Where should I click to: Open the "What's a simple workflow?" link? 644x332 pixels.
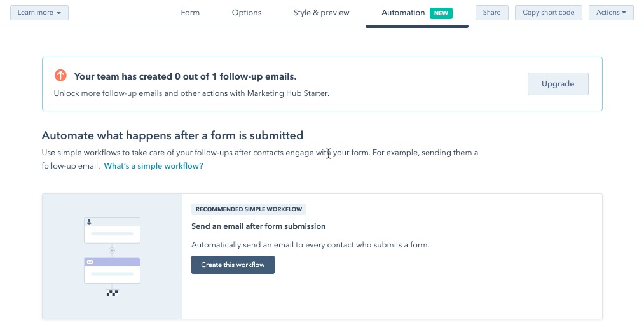pos(153,166)
